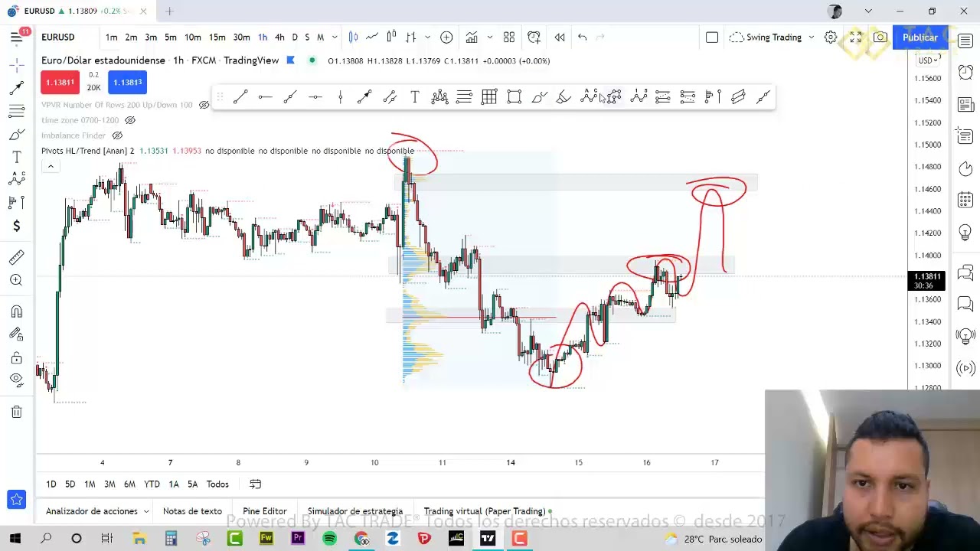This screenshot has height=551, width=980.
Task: Set the date range to Todos
Action: [x=217, y=484]
